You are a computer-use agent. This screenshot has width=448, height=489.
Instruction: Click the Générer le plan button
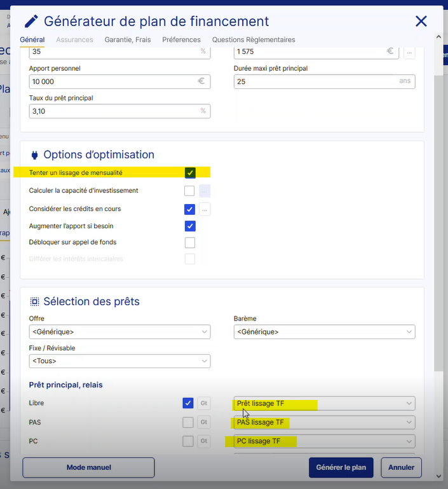341,467
